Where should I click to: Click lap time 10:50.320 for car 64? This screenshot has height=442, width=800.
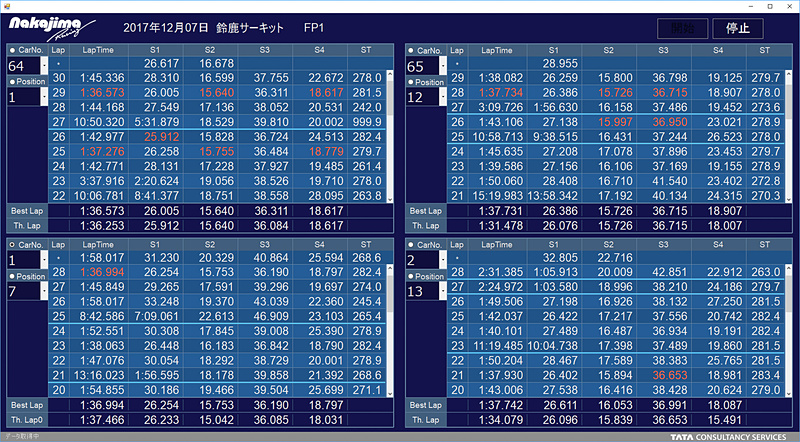coord(98,122)
